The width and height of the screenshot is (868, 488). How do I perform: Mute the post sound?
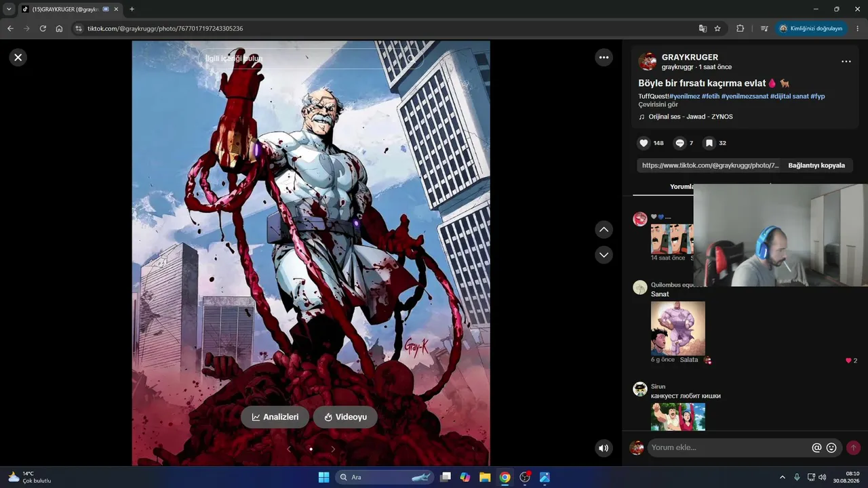tap(604, 448)
